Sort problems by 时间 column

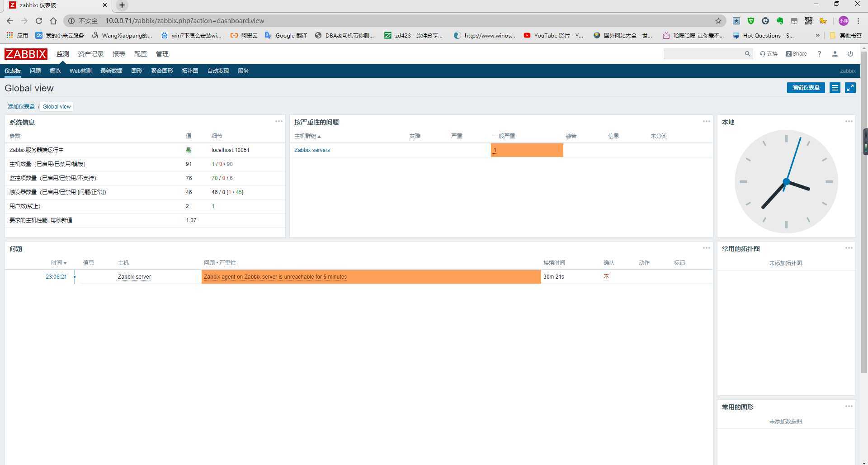[x=59, y=263]
